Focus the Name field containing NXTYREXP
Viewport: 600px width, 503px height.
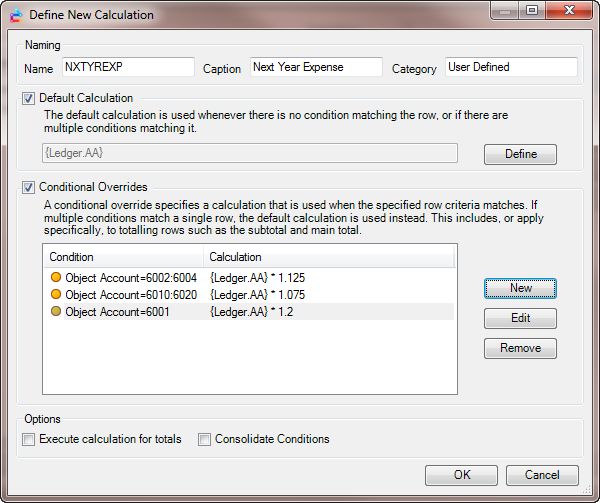(127, 67)
